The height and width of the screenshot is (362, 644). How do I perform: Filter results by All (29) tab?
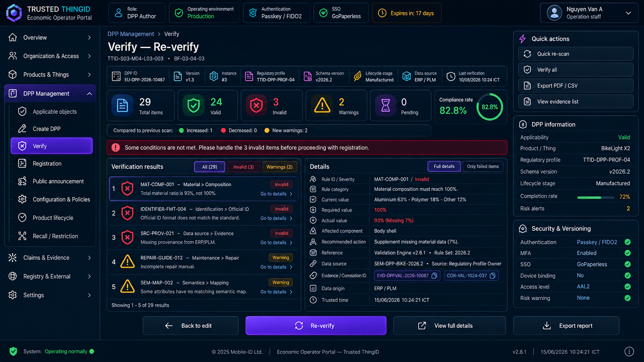210,167
